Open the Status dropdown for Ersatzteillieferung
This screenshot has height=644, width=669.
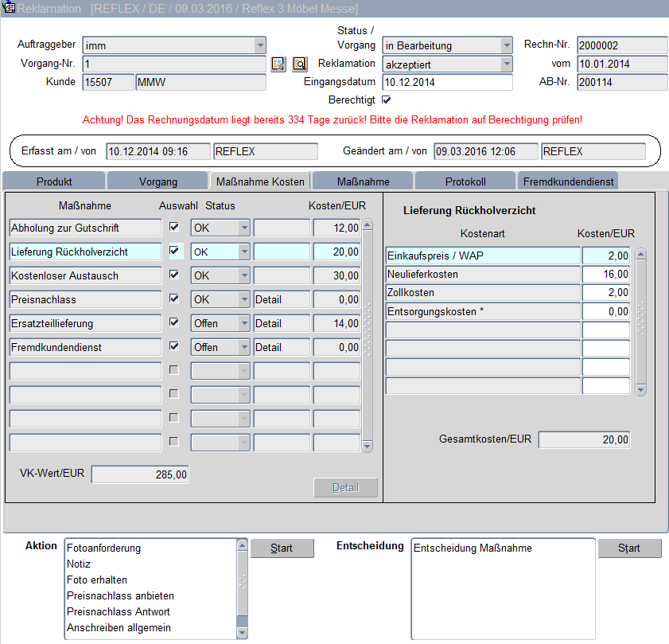243,324
